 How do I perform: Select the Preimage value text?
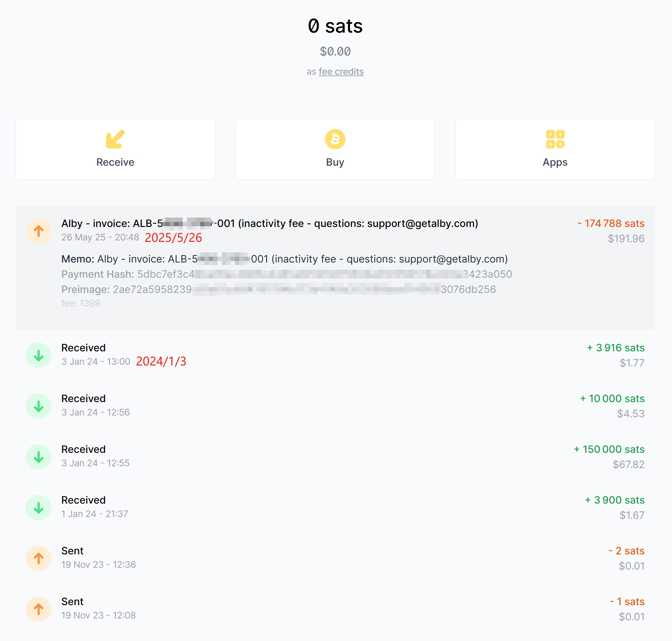(x=304, y=290)
